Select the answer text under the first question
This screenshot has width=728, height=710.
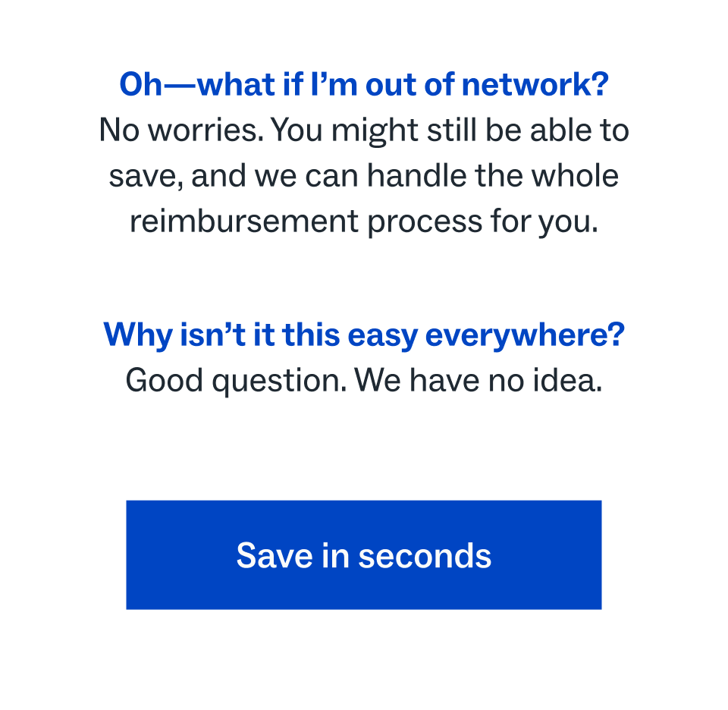click(x=364, y=174)
